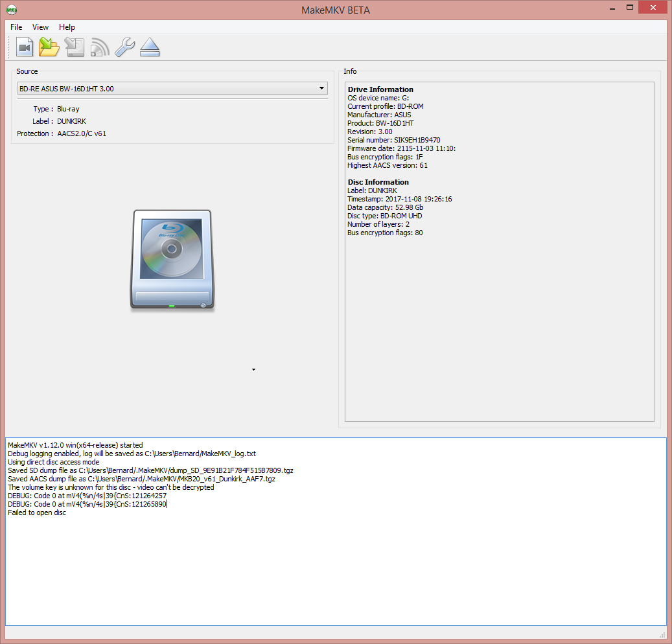The height and width of the screenshot is (644, 672).
Task: Open Preferences with the wrench icon
Action: (x=124, y=47)
